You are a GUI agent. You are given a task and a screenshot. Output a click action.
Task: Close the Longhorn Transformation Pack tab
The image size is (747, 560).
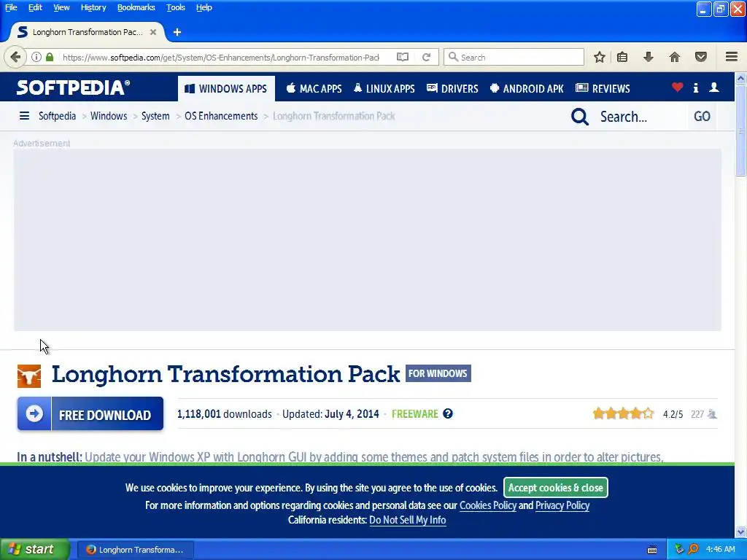(153, 32)
